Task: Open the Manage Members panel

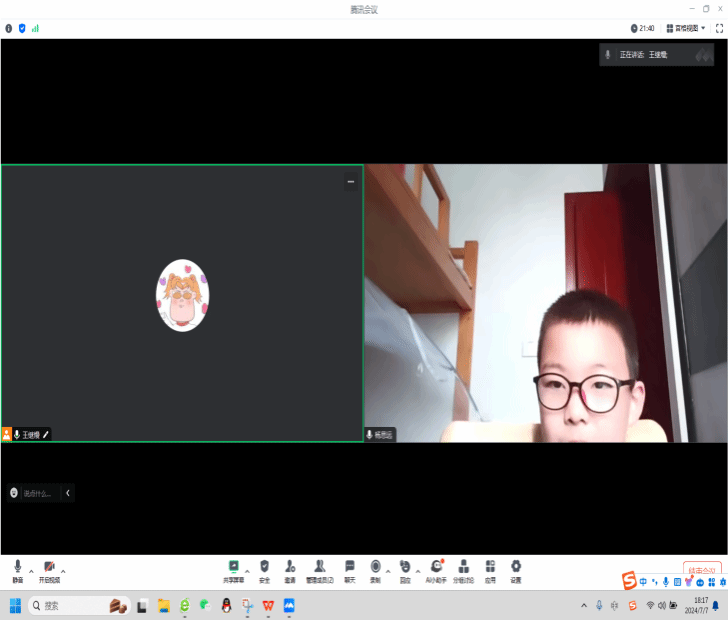Action: coord(320,569)
